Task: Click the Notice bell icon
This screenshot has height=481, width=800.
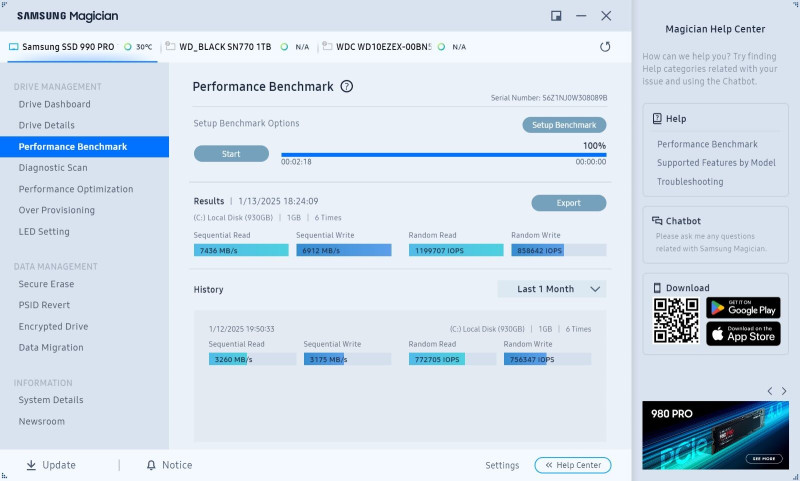Action: coord(151,465)
